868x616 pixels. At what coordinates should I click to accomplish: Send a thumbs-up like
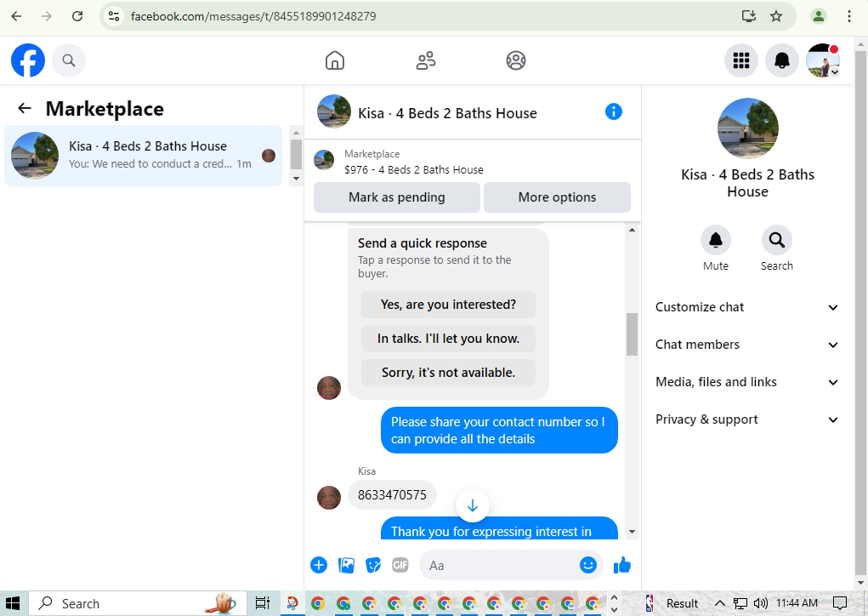pyautogui.click(x=622, y=565)
